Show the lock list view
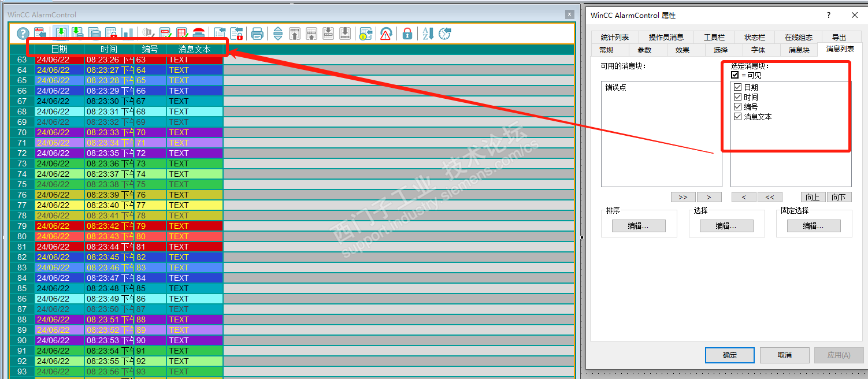This screenshot has width=868, height=379. (x=111, y=34)
